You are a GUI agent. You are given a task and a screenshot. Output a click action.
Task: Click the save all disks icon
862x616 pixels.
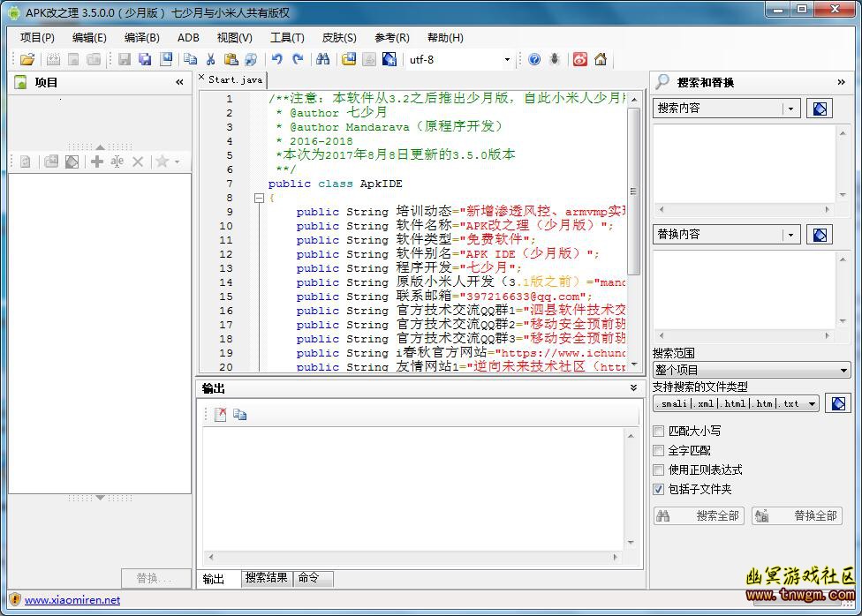pyautogui.click(x=145, y=59)
